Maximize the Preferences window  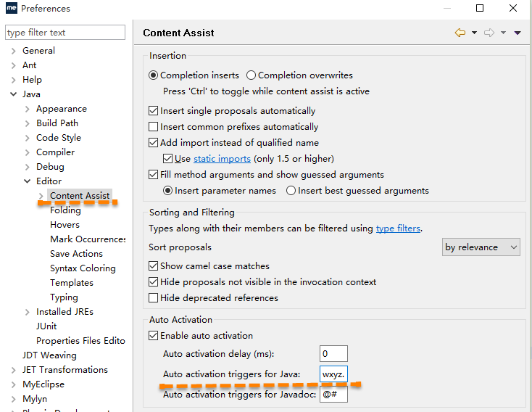pos(480,8)
